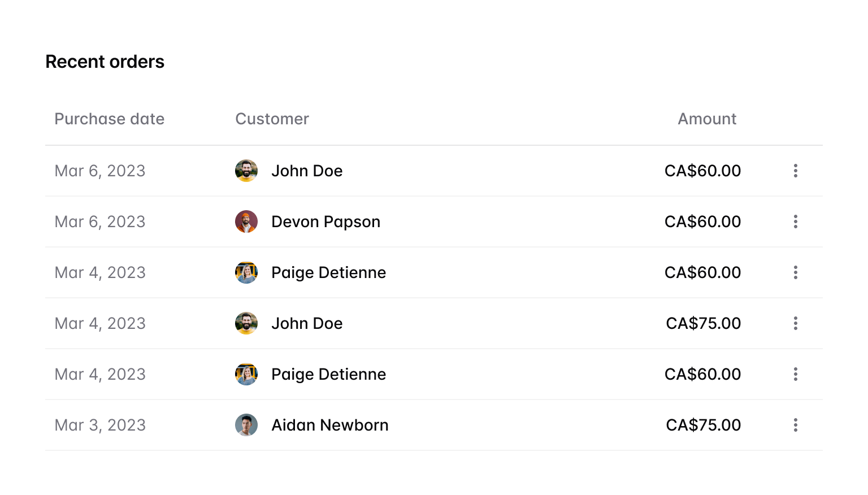Click John Doe's avatar in the CA$75.00 order
Viewport: 868px width, 495px height.
point(246,323)
